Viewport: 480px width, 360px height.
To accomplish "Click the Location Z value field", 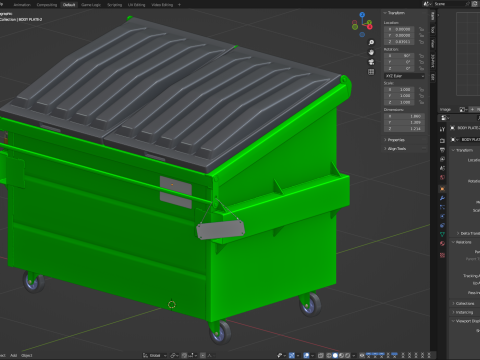I will [x=399, y=42].
